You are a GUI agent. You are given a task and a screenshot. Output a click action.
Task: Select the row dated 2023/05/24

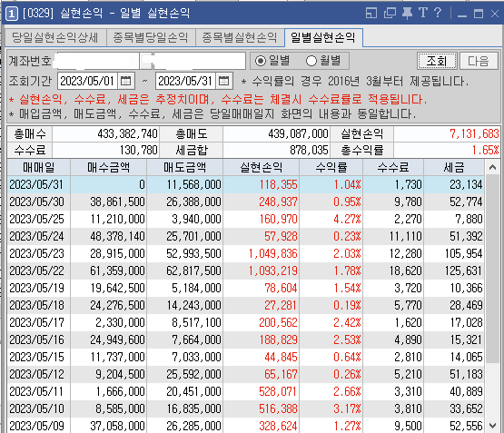[x=246, y=236]
